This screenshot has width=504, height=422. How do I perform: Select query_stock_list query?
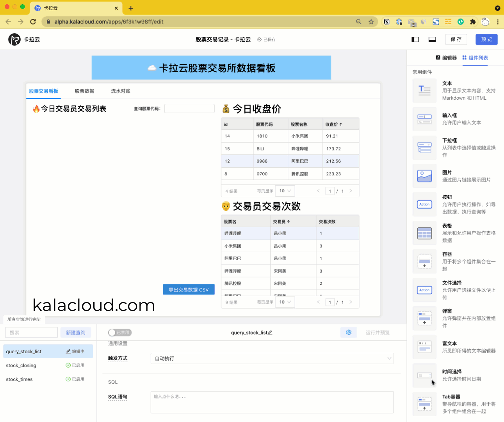48,351
